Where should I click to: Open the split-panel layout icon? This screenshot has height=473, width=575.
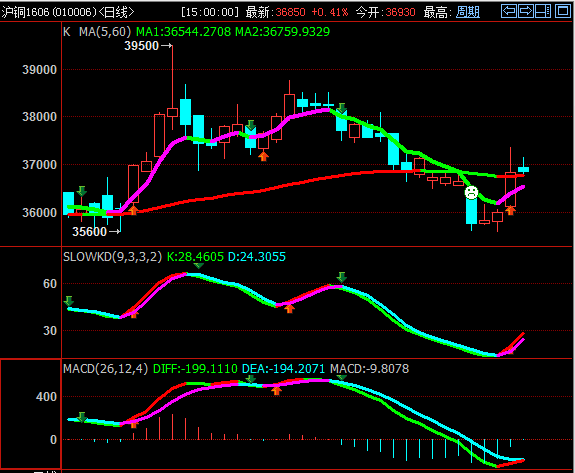click(543, 11)
